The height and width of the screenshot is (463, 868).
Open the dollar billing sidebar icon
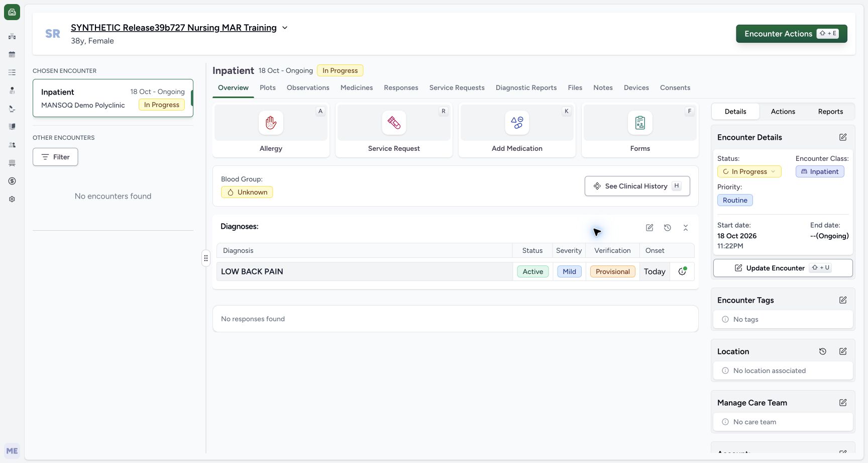(12, 181)
